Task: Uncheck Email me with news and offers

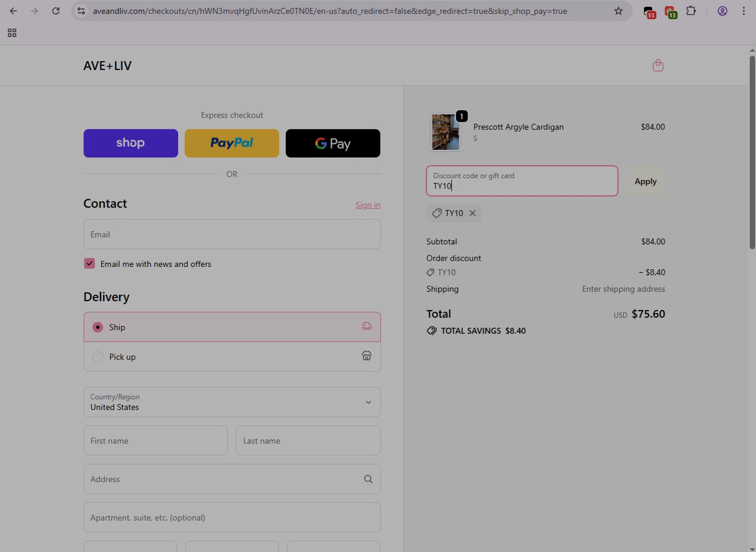Action: click(89, 264)
